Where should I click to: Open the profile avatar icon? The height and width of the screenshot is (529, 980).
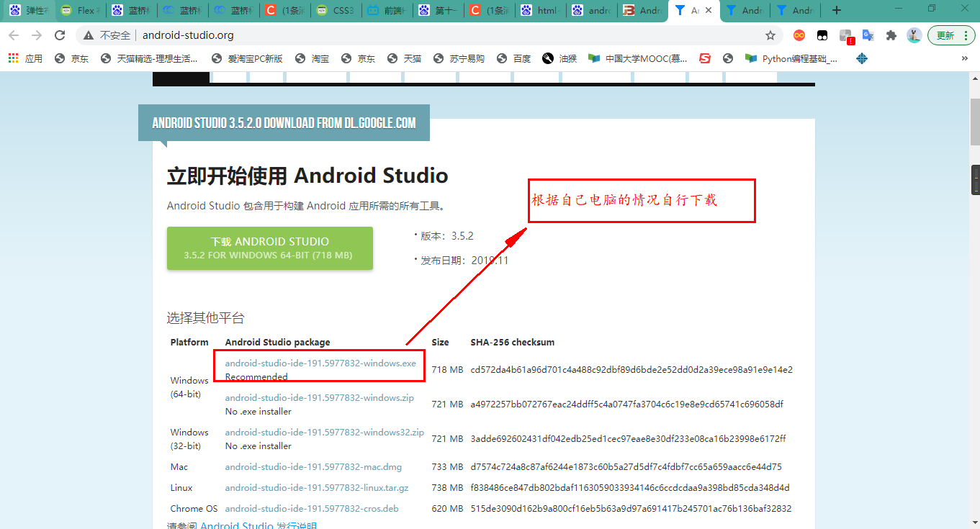[914, 35]
